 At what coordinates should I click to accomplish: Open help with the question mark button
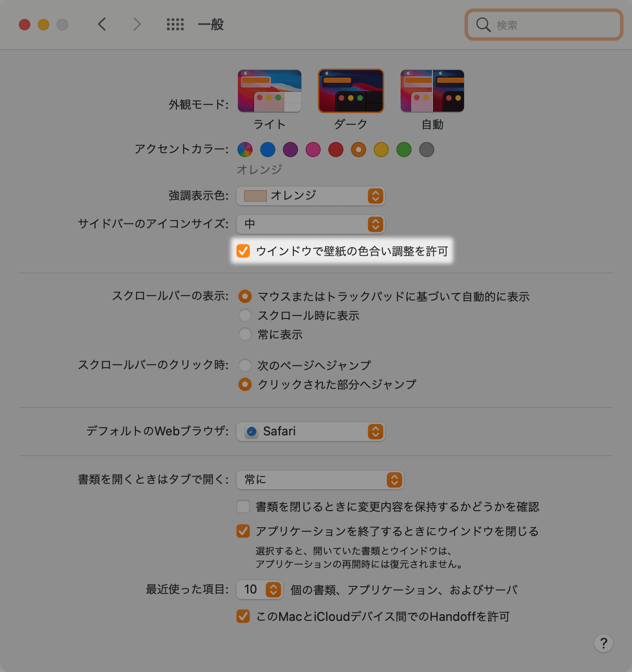point(604,643)
